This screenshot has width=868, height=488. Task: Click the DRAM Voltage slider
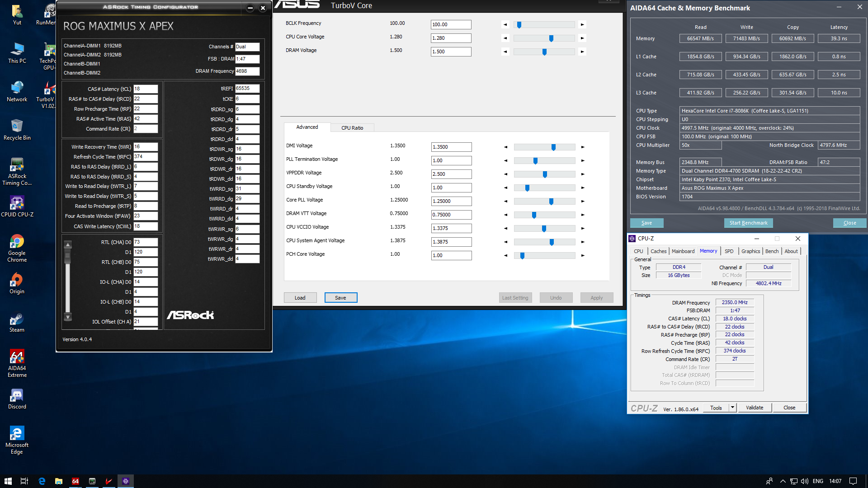tap(544, 52)
